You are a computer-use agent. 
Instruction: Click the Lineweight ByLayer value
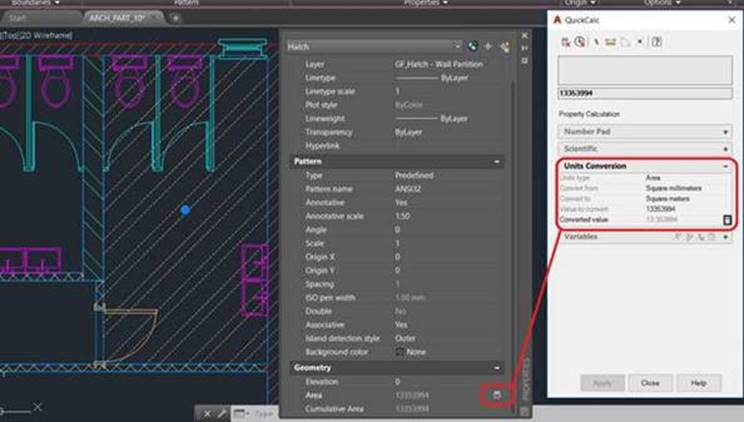click(x=432, y=118)
